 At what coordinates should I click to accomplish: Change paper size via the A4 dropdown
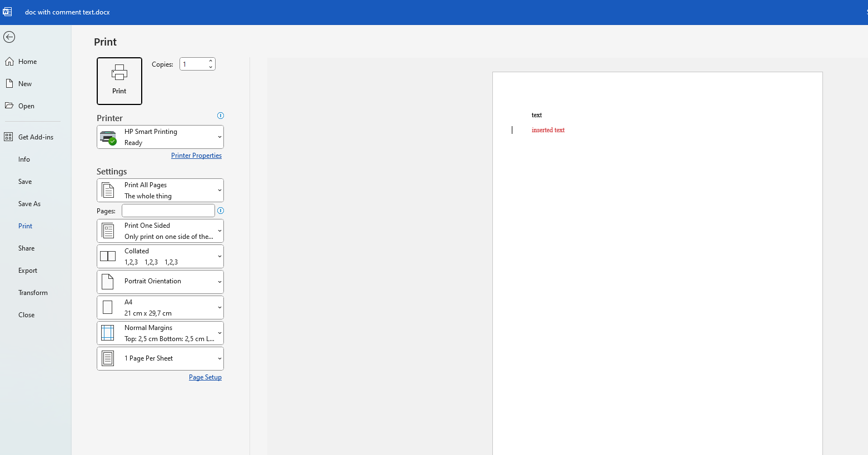click(x=160, y=307)
